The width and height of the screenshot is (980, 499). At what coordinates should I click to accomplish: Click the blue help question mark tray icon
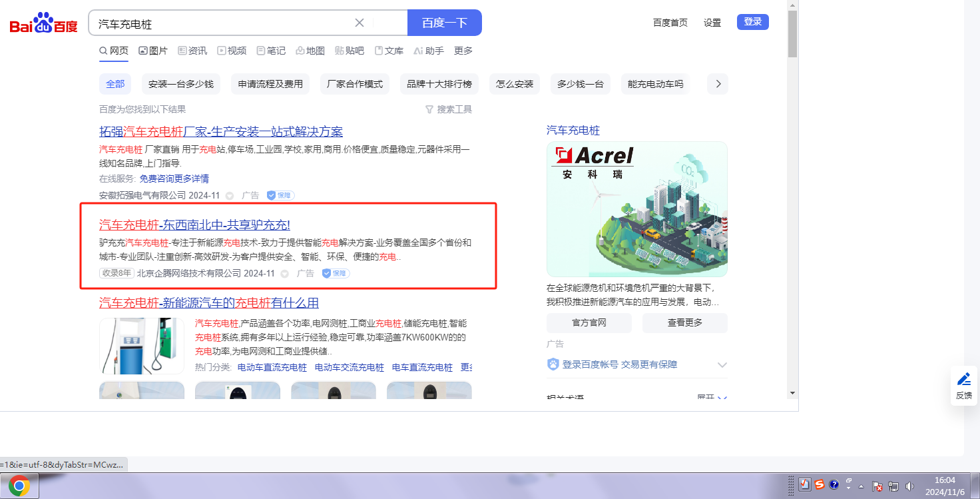click(834, 485)
